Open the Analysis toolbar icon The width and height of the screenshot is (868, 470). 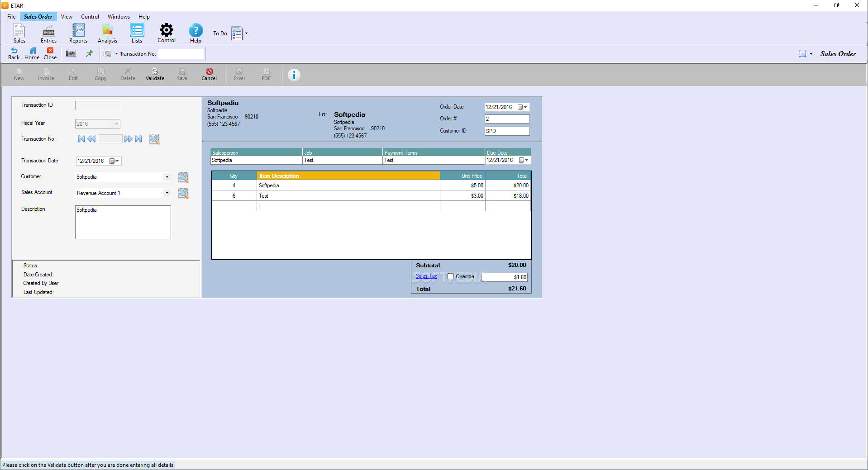pos(107,33)
